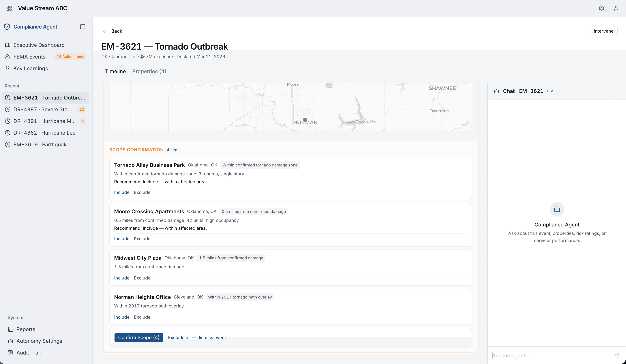Select the Timeline tab

[115, 71]
